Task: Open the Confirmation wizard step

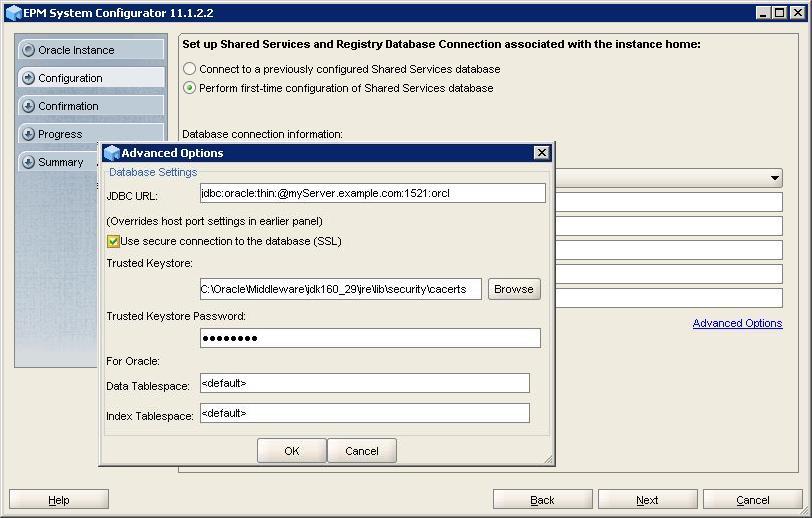Action: point(91,106)
